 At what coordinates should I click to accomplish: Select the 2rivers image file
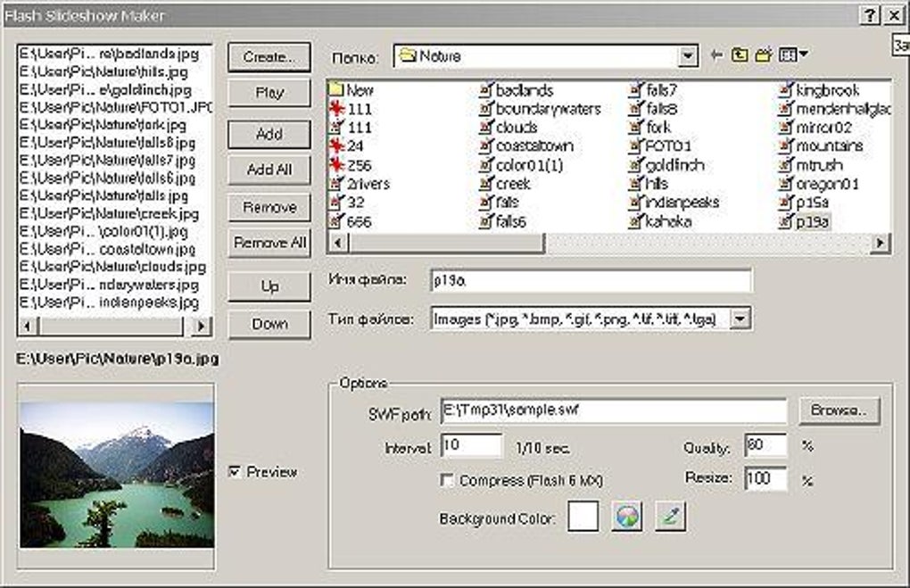[x=360, y=184]
